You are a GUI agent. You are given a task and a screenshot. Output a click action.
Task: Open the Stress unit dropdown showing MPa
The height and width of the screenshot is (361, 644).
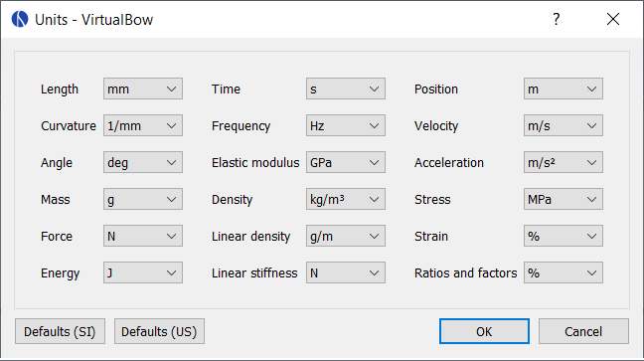pos(563,199)
